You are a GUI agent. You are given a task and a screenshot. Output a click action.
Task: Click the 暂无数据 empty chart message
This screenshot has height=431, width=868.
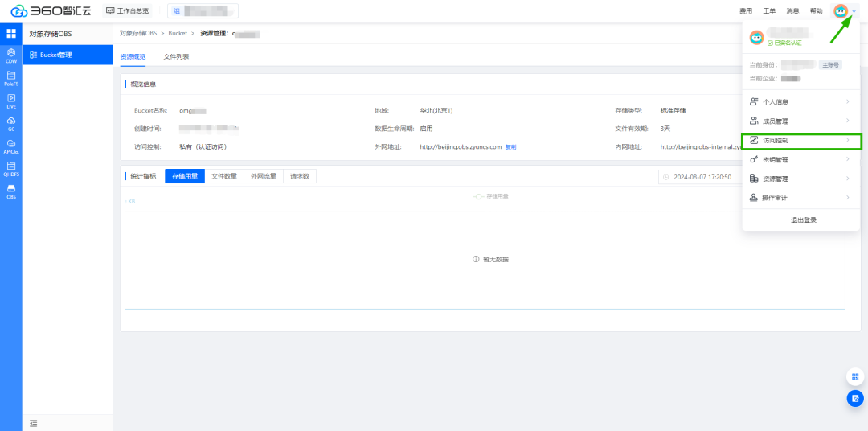pyautogui.click(x=491, y=259)
